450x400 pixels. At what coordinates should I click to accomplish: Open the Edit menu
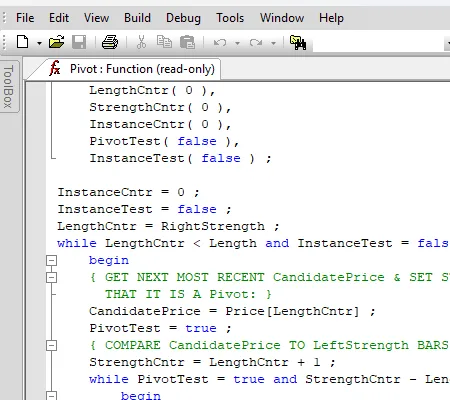(x=59, y=18)
